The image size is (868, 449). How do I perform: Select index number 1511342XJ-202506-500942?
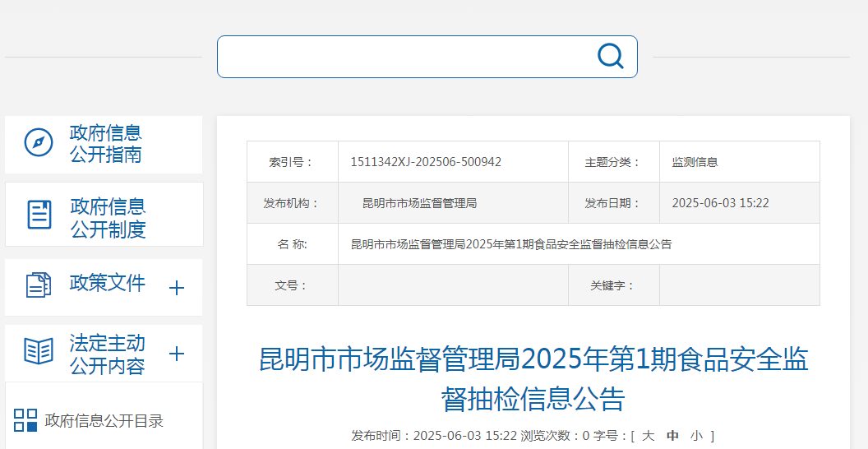[x=426, y=162]
